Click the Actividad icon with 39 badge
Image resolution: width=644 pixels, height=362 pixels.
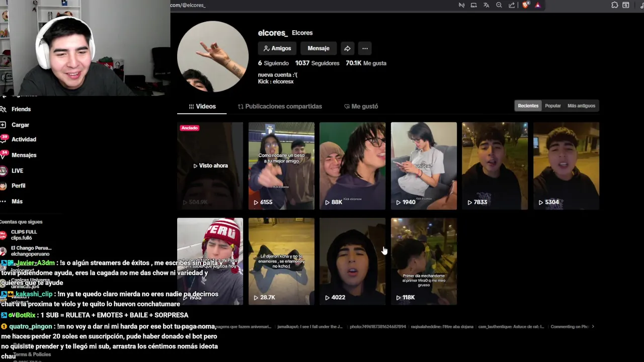[x=4, y=139]
